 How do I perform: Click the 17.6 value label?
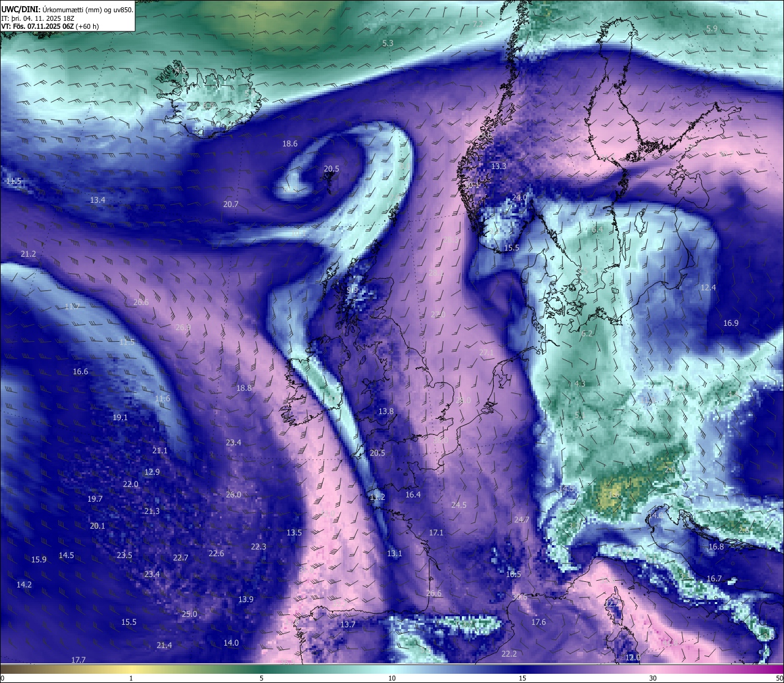[538, 622]
